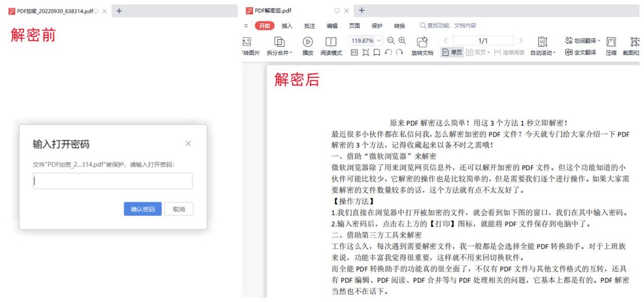Click the 【操作方法】 line in document

353,202
